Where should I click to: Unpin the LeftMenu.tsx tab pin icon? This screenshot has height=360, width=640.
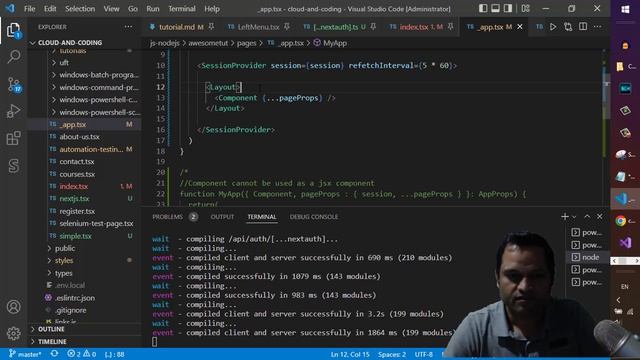287,27
